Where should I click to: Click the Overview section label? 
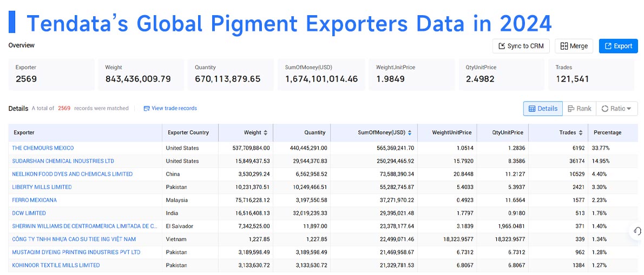click(x=21, y=45)
